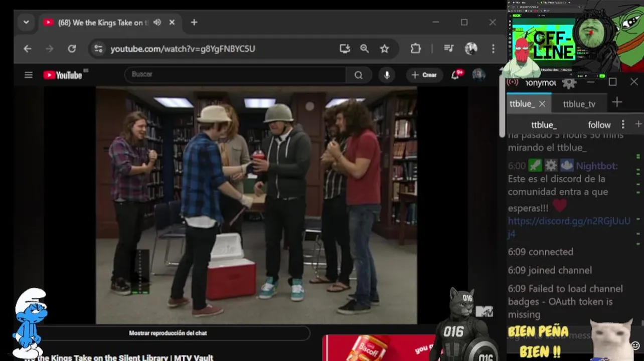
Task: Open the discord.gg invite link
Action: click(x=569, y=227)
